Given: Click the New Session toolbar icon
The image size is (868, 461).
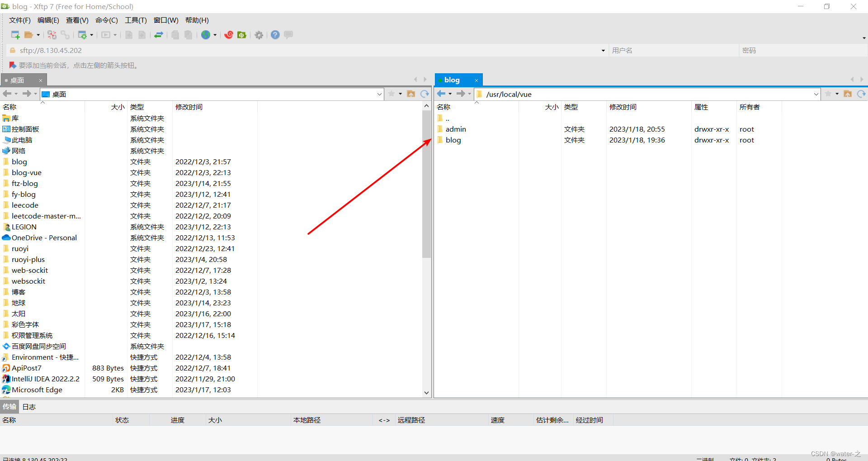Looking at the screenshot, I should click(15, 35).
